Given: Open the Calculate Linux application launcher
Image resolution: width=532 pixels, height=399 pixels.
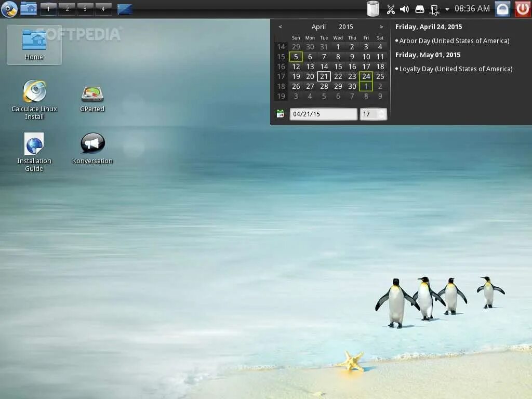Looking at the screenshot, I should [9, 9].
